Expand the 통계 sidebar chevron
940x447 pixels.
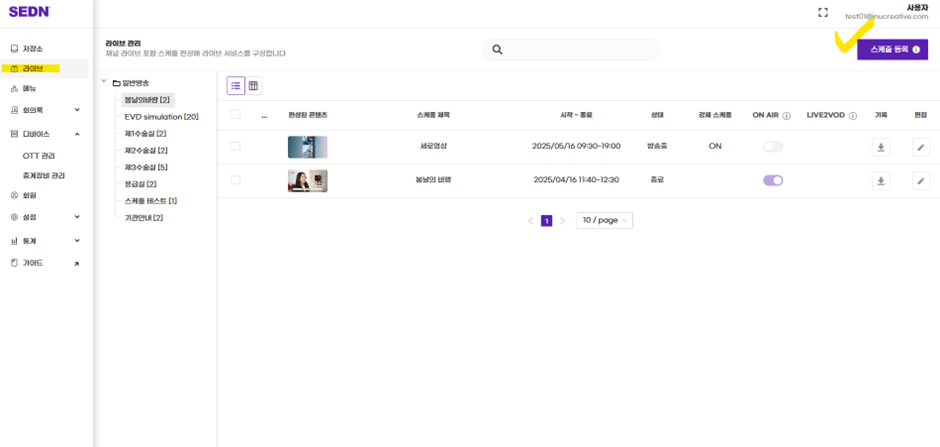click(x=77, y=240)
